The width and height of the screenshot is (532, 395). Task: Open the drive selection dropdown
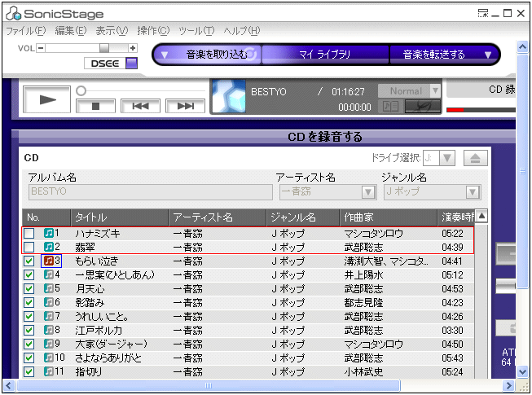pos(447,158)
